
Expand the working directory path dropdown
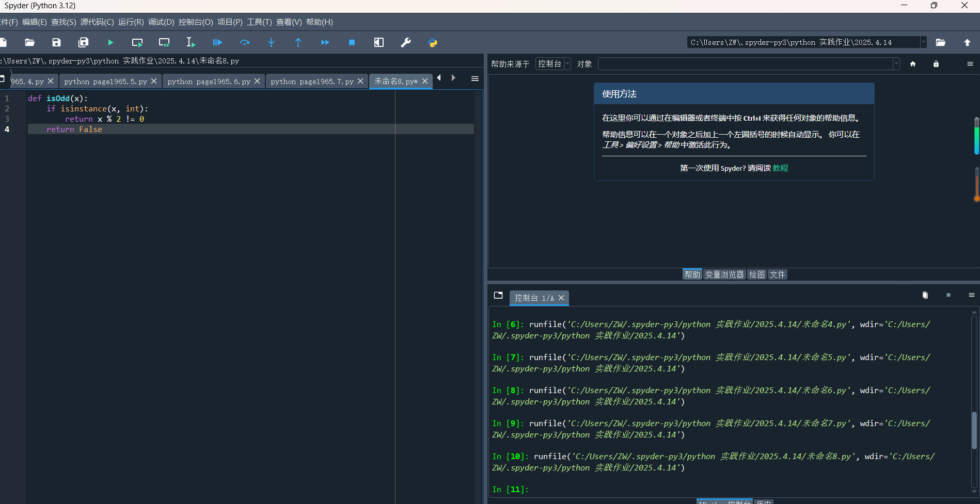pos(923,42)
